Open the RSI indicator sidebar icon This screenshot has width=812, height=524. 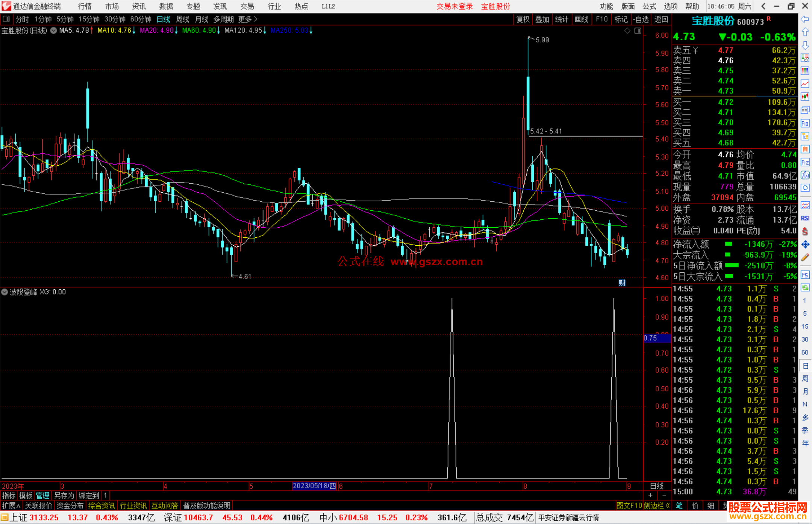point(805,218)
